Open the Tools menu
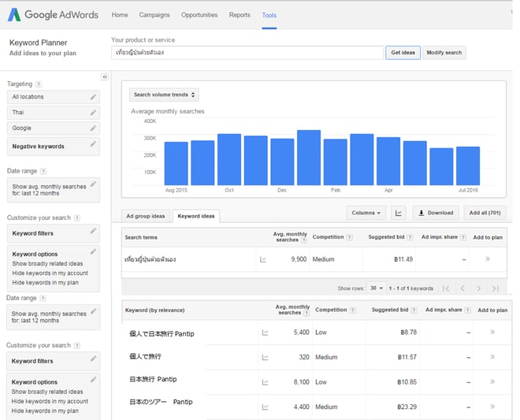520x420 pixels. pos(269,15)
